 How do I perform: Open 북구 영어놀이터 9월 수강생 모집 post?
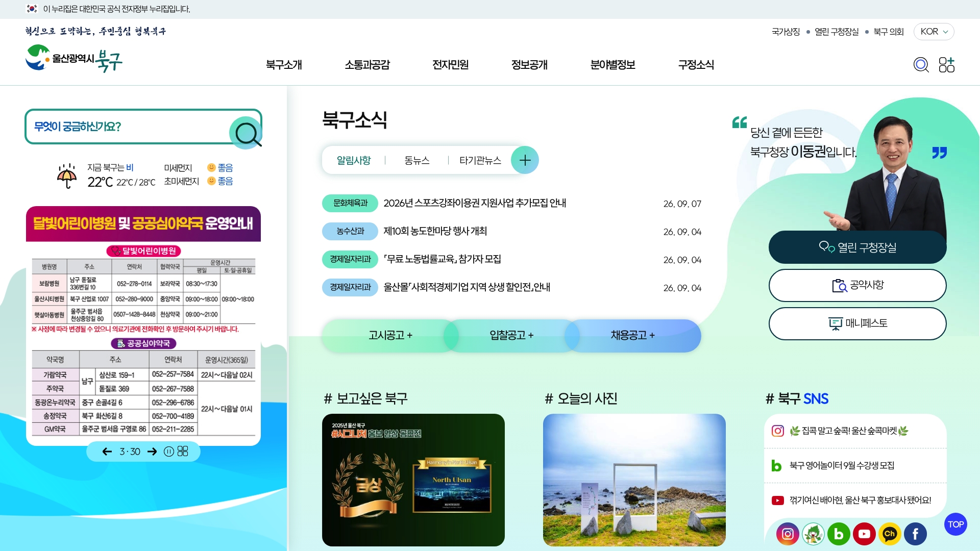point(842,466)
